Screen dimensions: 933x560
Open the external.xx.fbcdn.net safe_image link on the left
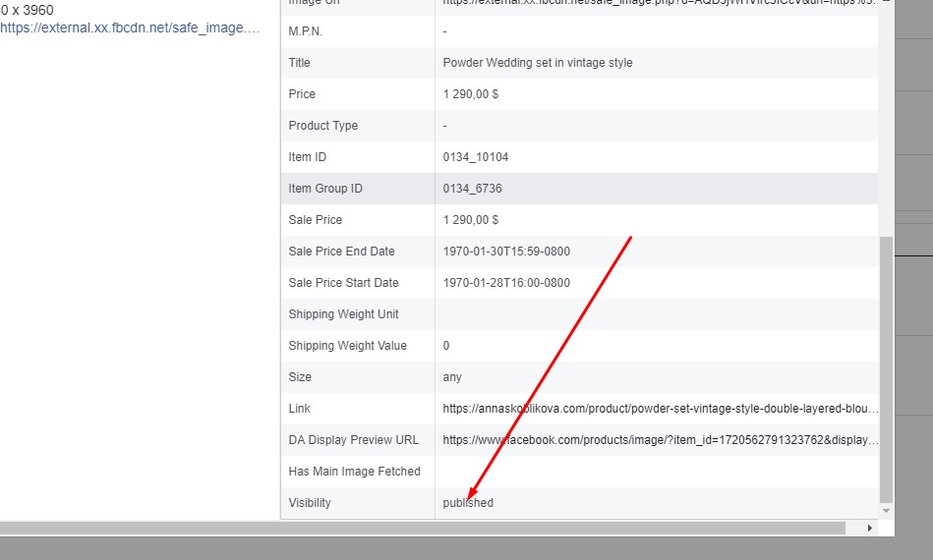[x=130, y=28]
